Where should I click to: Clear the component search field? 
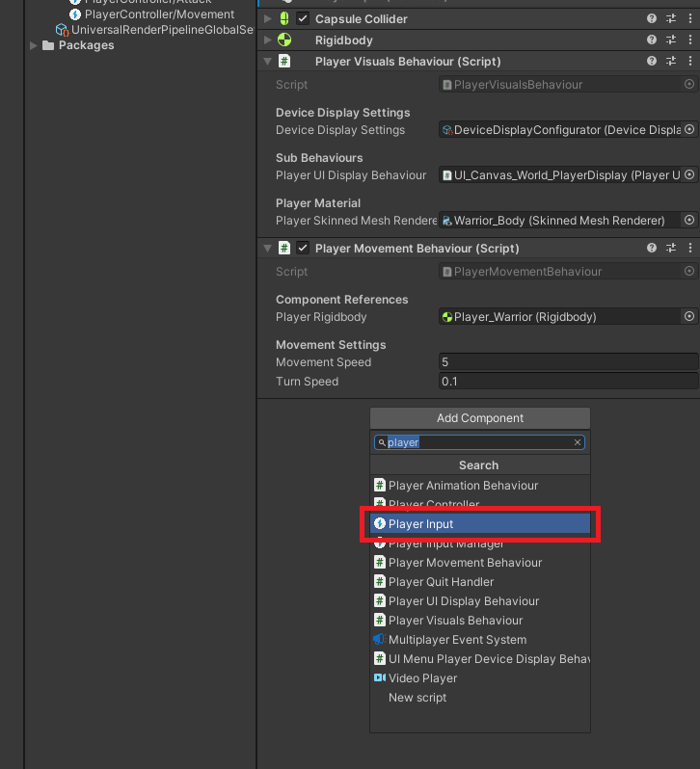coord(578,442)
